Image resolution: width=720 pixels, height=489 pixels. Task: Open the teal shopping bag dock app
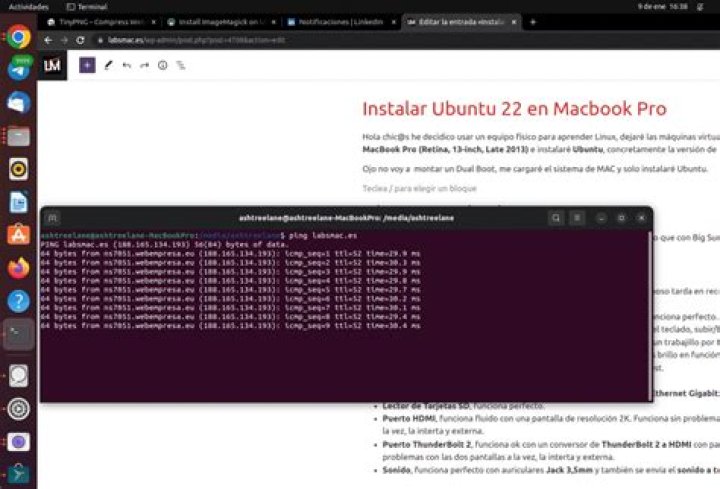pyautogui.click(x=18, y=474)
